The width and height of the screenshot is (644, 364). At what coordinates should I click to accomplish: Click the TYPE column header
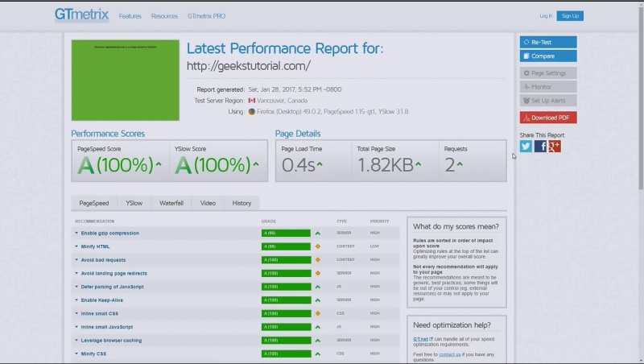[x=341, y=221]
